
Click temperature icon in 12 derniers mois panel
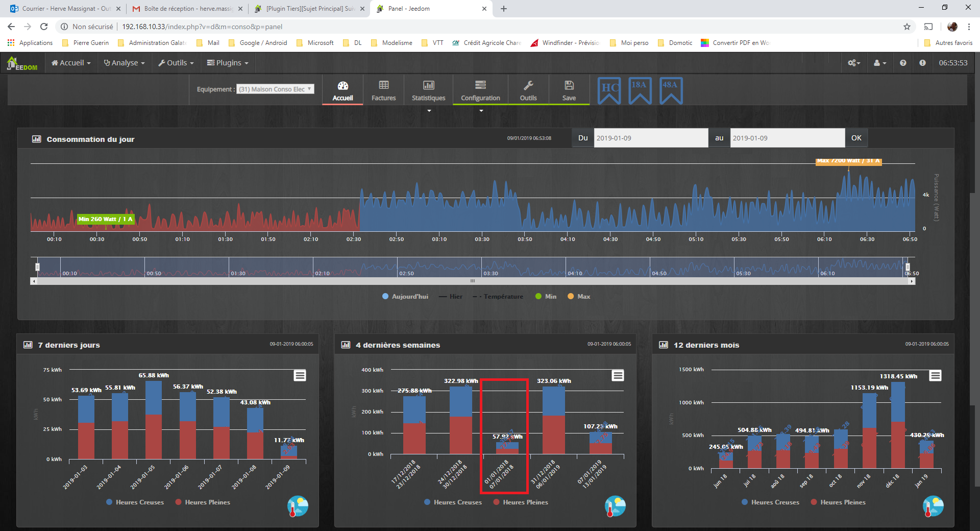(933, 506)
